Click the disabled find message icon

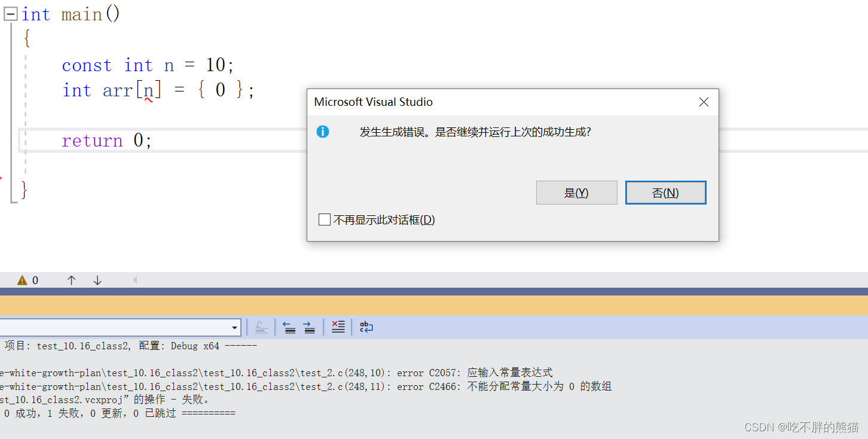click(261, 327)
